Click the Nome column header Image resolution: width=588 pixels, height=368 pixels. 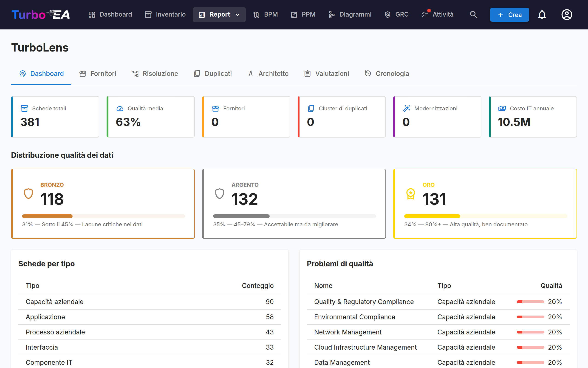(323, 286)
